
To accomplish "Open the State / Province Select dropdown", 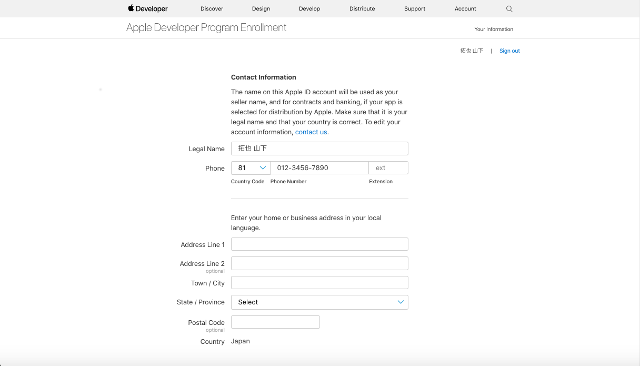I will (x=320, y=302).
